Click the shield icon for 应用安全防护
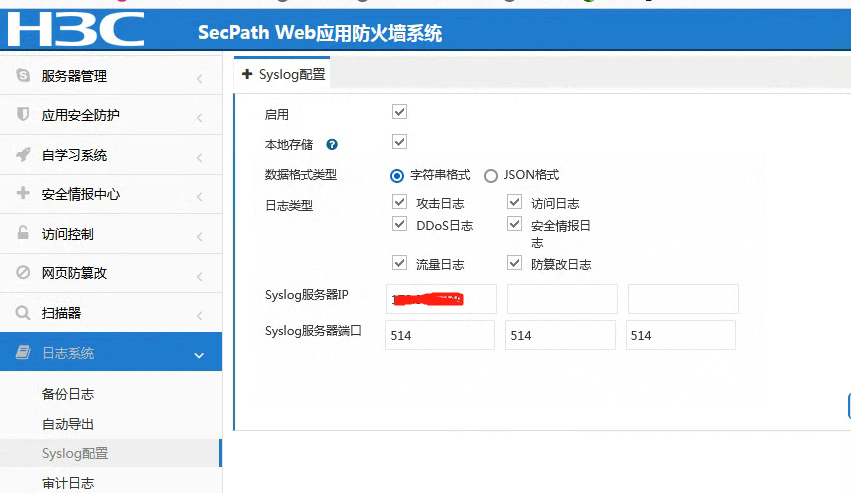The height and width of the screenshot is (493, 851). click(x=23, y=114)
